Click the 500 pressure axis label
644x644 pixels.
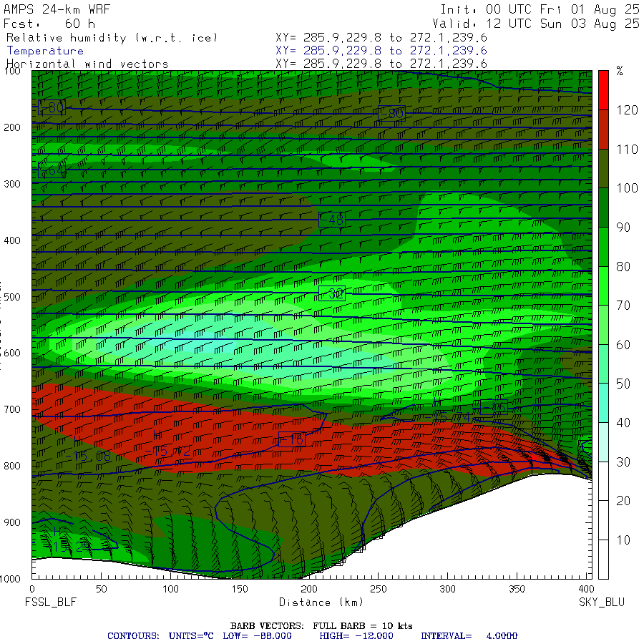click(12, 297)
